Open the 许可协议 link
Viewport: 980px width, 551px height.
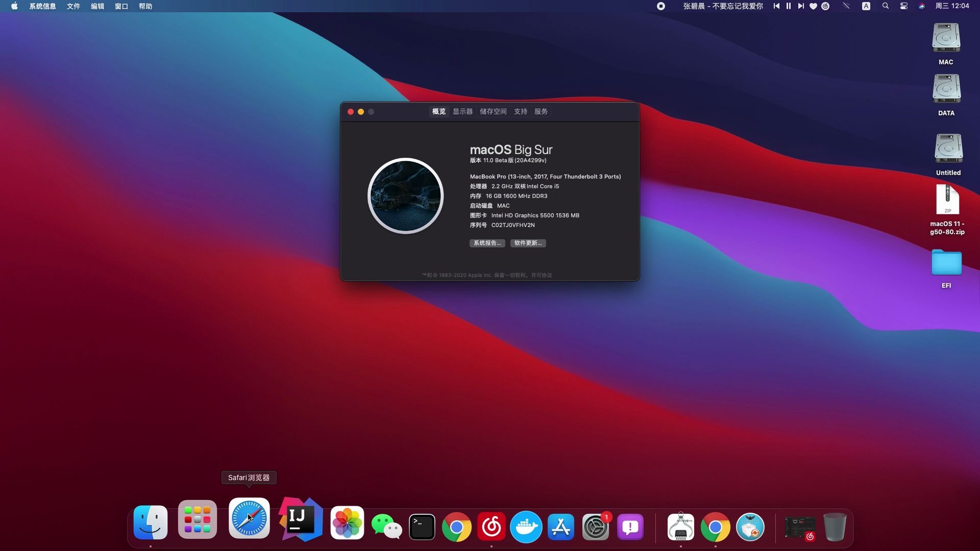pyautogui.click(x=542, y=275)
